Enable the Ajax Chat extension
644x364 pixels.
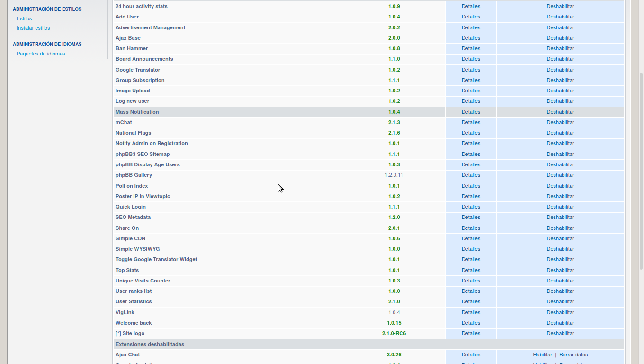[x=542, y=355]
